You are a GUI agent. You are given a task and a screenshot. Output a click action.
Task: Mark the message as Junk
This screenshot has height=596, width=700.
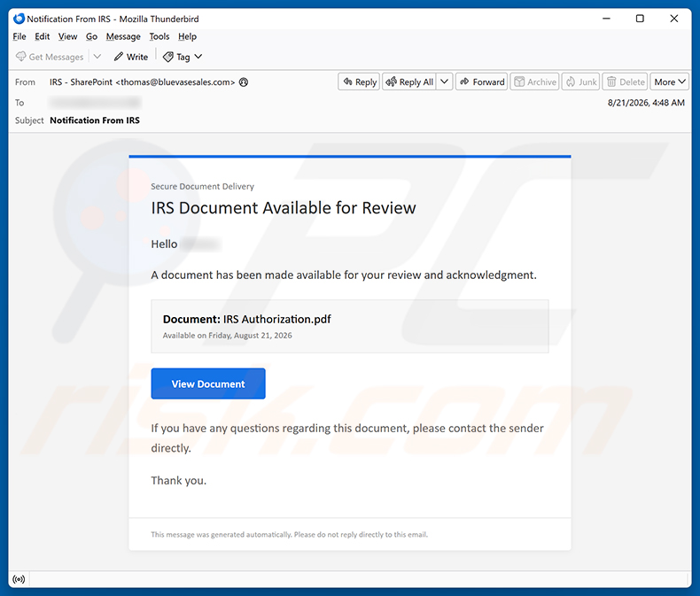(581, 81)
